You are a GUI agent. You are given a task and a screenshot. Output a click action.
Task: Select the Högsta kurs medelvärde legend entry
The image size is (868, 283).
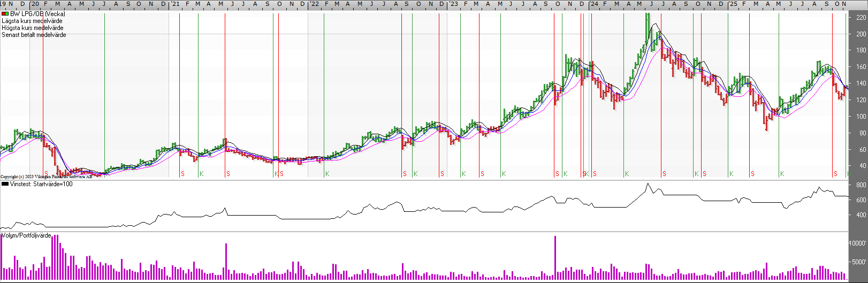pyautogui.click(x=33, y=28)
